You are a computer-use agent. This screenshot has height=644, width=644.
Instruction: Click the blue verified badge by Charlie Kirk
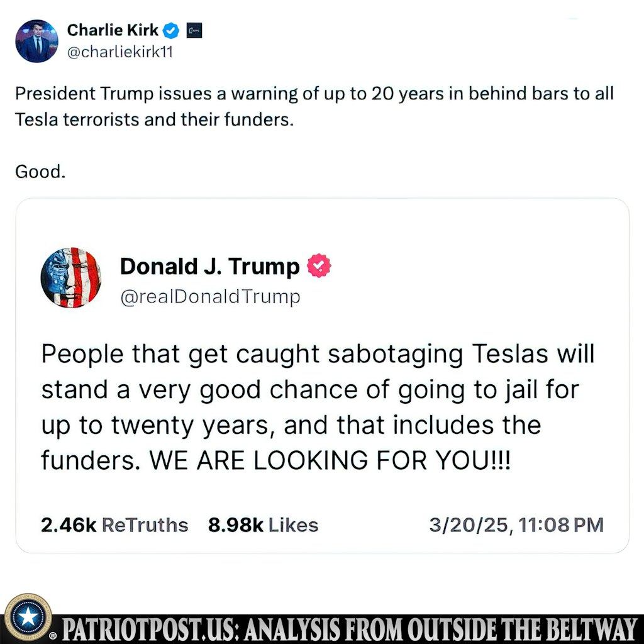pos(171,30)
